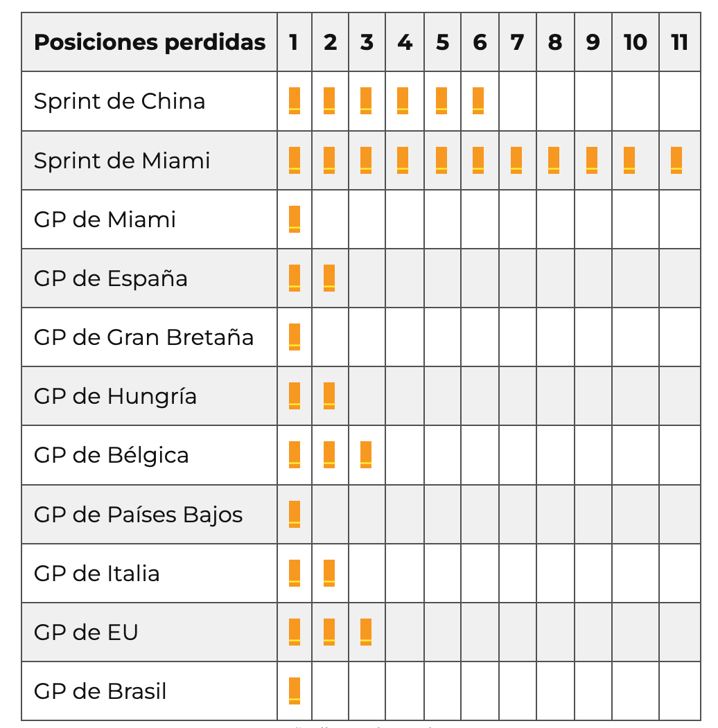Select the "GP de Gran Bretaña" row label
Screen dimensions: 718x728
pyautogui.click(x=143, y=337)
